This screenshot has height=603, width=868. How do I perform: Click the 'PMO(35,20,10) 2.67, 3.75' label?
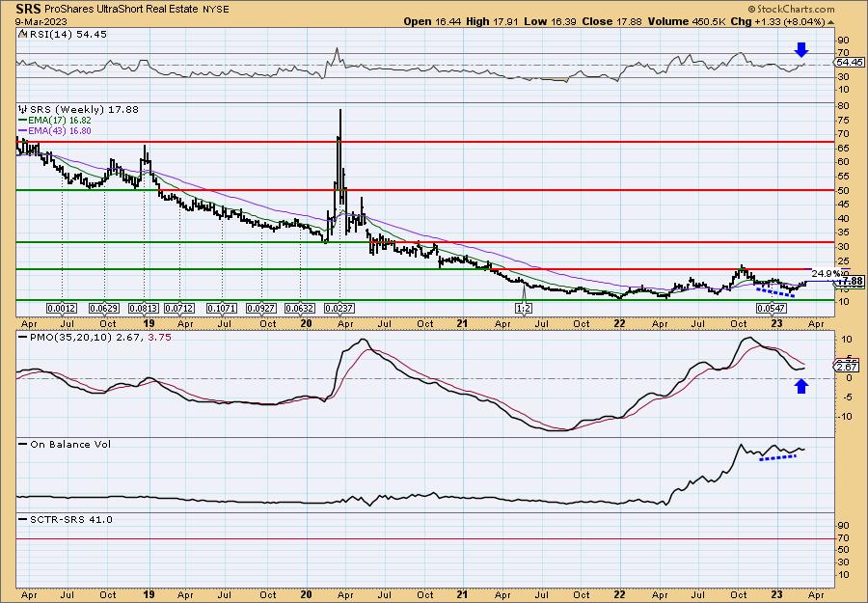[99, 337]
